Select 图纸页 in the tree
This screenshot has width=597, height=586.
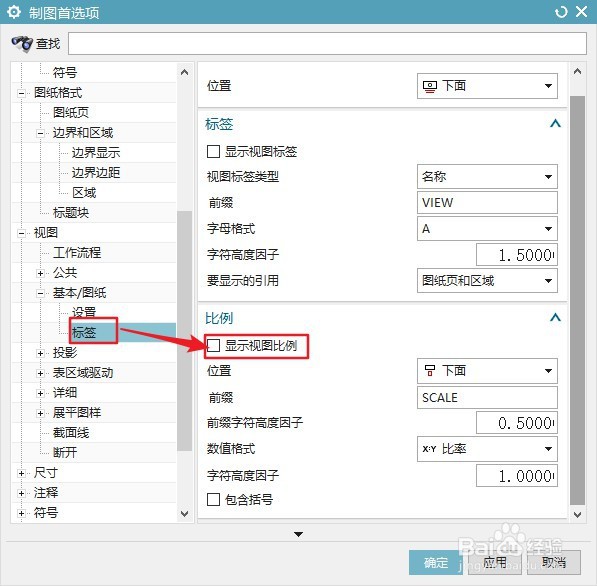click(71, 112)
